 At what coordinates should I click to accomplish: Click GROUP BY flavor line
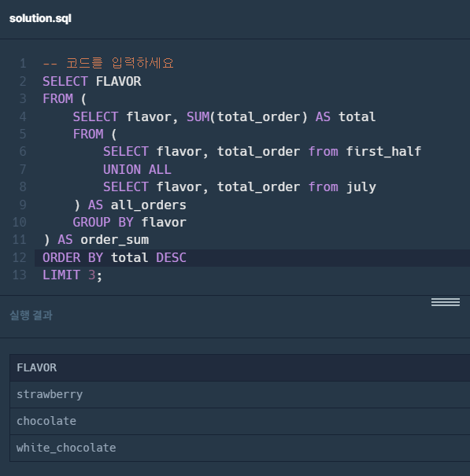(x=129, y=223)
